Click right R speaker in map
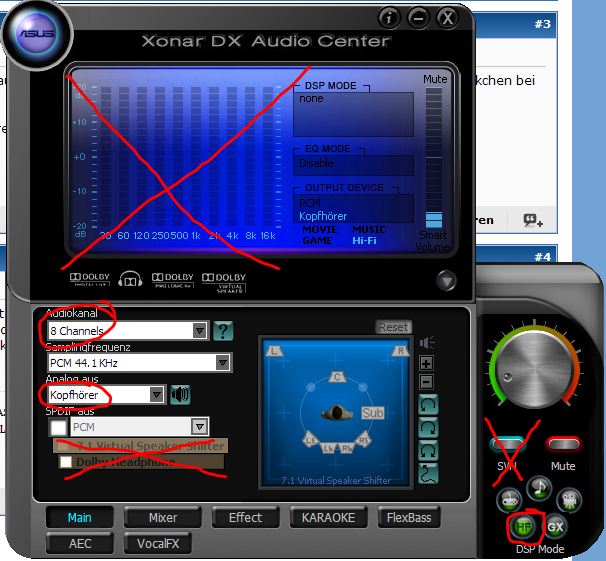Image resolution: width=606 pixels, height=561 pixels. click(400, 350)
